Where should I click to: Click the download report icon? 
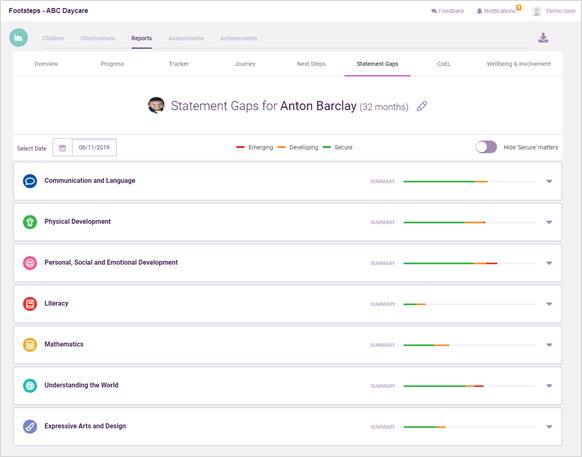543,37
